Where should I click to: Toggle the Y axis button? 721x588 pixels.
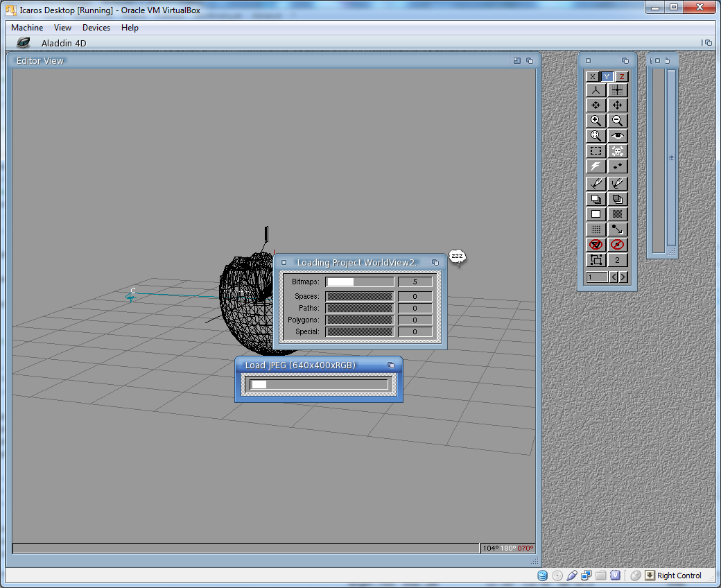[607, 77]
